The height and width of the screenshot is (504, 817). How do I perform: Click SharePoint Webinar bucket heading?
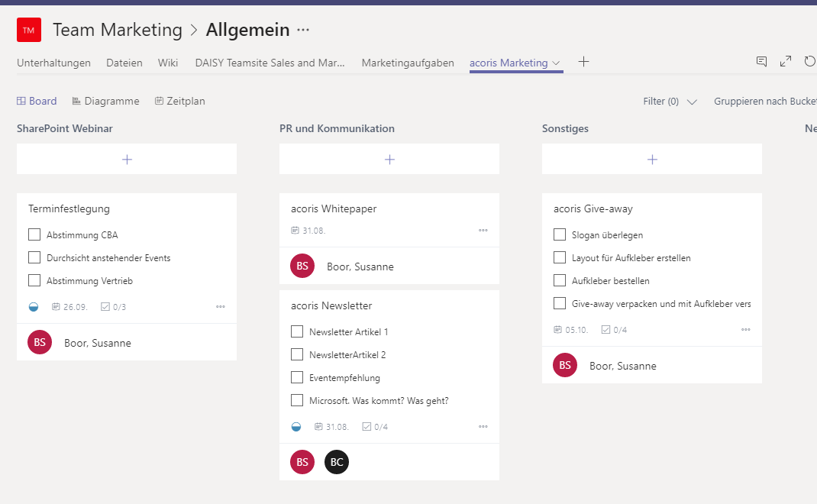pos(65,128)
